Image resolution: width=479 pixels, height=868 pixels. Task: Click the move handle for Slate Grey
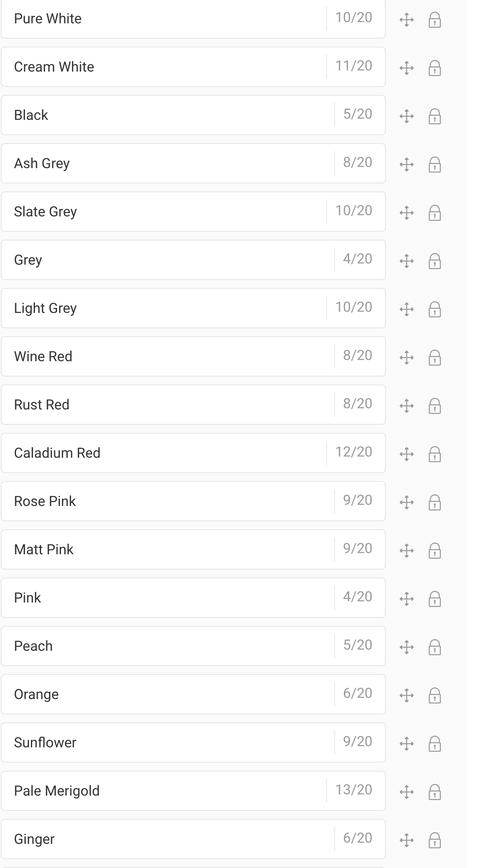pyautogui.click(x=407, y=213)
